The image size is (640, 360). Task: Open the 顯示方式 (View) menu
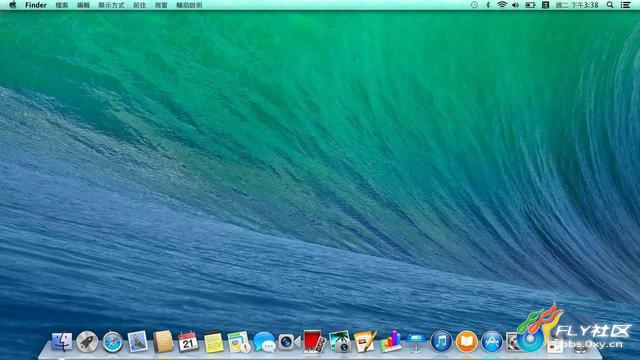pyautogui.click(x=111, y=5)
